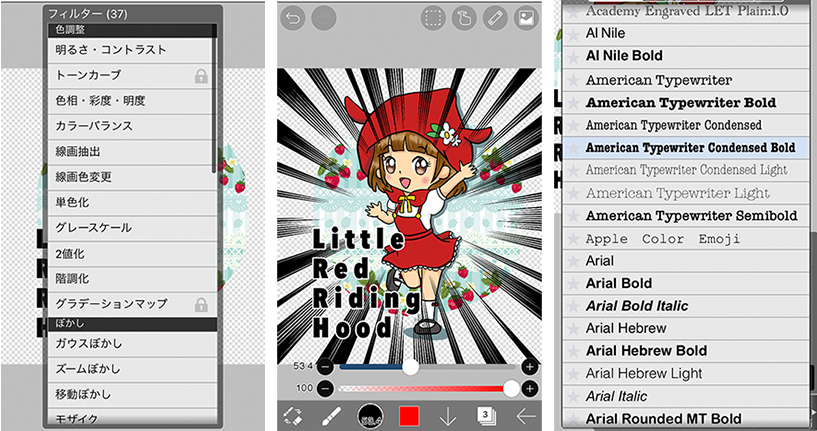Pick the Arial Hebrew Light font
This screenshot has width=817, height=431.
pyautogui.click(x=686, y=374)
